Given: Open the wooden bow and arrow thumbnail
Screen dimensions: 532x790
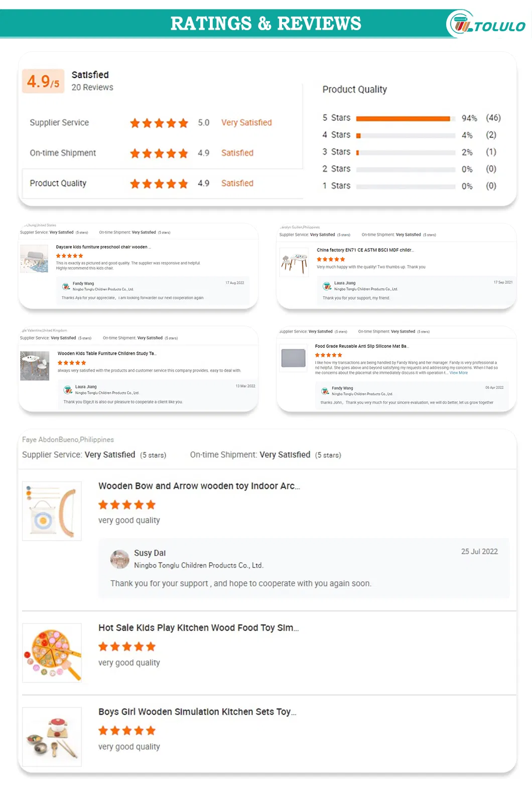Looking at the screenshot, I should point(52,511).
